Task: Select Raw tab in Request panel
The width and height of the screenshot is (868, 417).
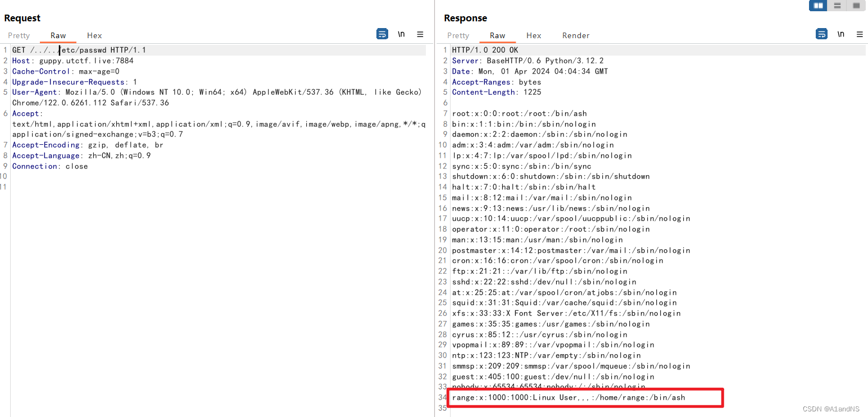Action: tap(58, 35)
